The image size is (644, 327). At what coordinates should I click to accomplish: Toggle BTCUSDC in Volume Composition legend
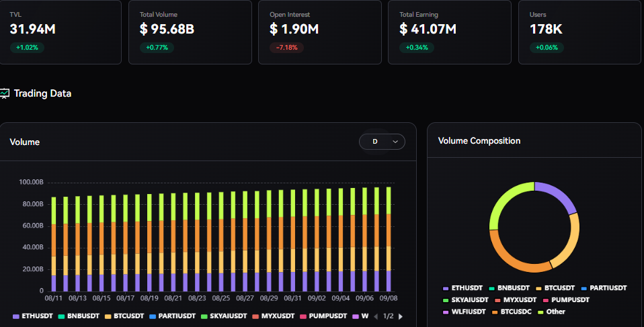(512, 312)
